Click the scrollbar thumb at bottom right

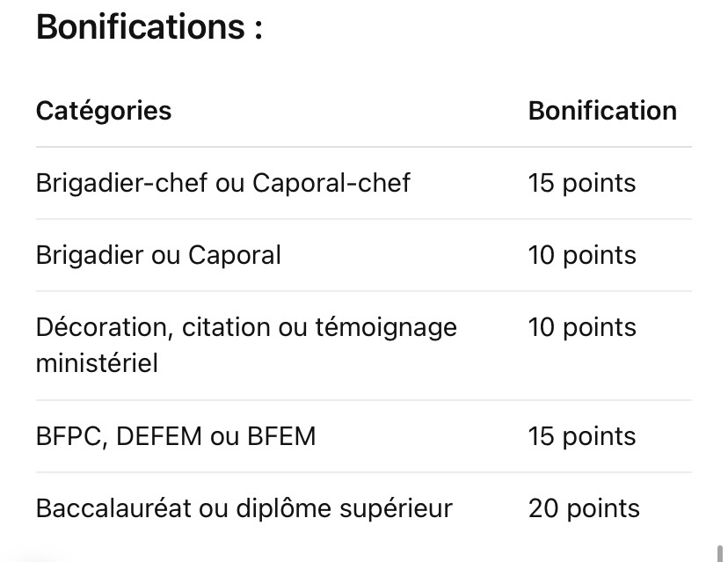pyautogui.click(x=719, y=554)
